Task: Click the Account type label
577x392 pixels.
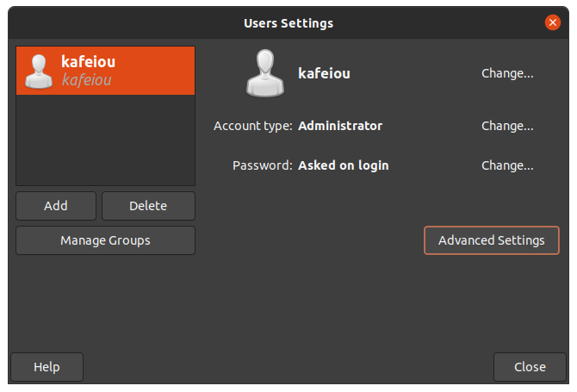Action: coord(253,126)
